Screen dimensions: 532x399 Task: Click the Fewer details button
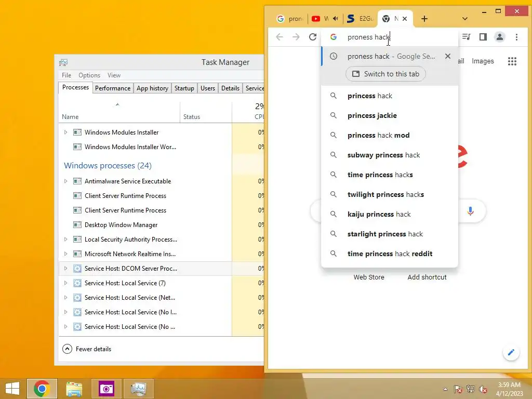coord(87,349)
